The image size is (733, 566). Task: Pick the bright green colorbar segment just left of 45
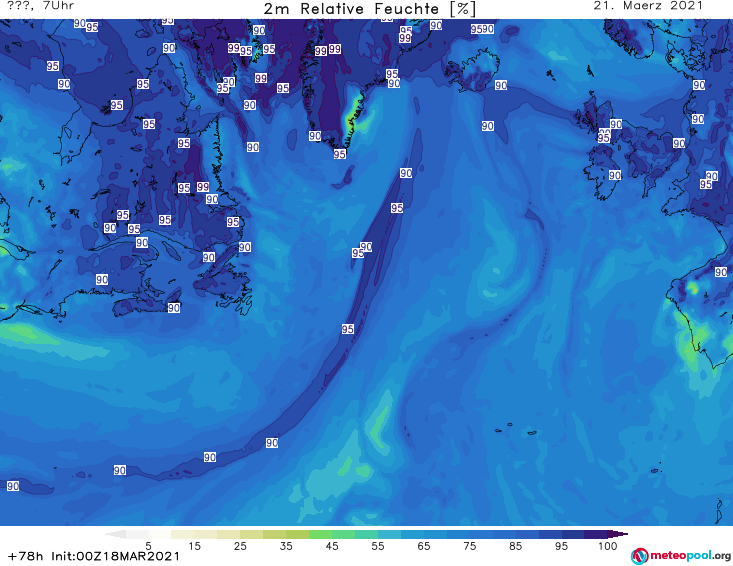point(320,534)
